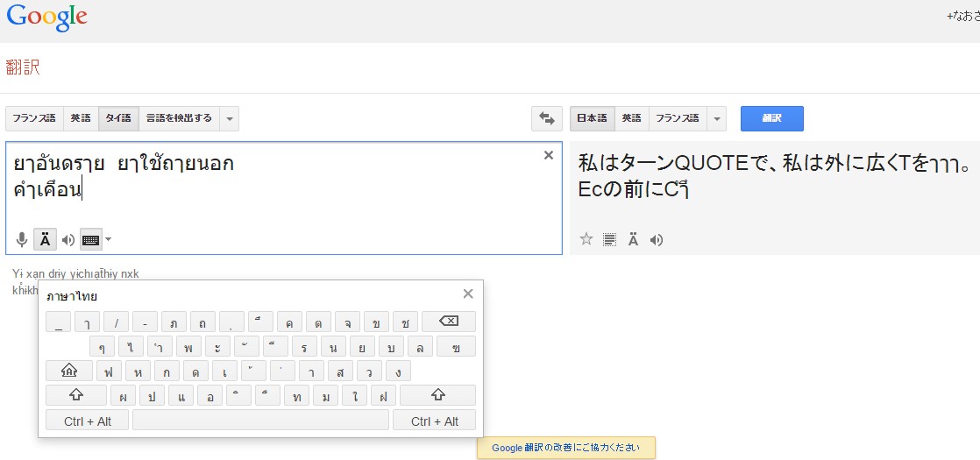Tap the จ key
This screenshot has width=980, height=460.
pos(347,322)
